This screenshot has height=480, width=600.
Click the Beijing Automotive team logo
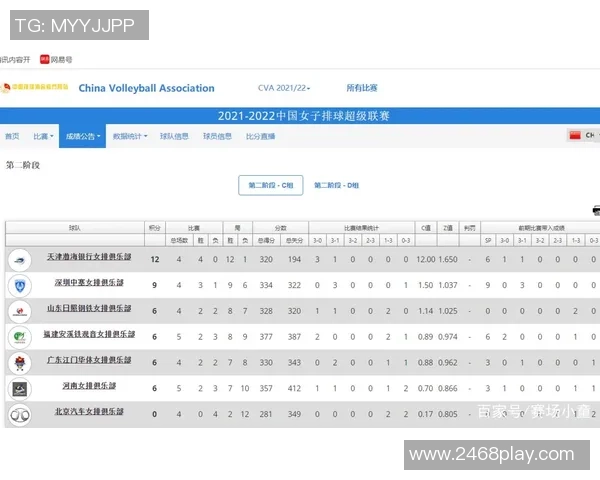(x=19, y=414)
